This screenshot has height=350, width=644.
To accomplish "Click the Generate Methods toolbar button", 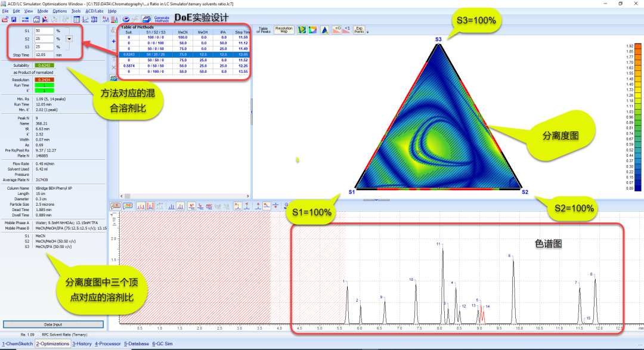I will pyautogui.click(x=161, y=19).
